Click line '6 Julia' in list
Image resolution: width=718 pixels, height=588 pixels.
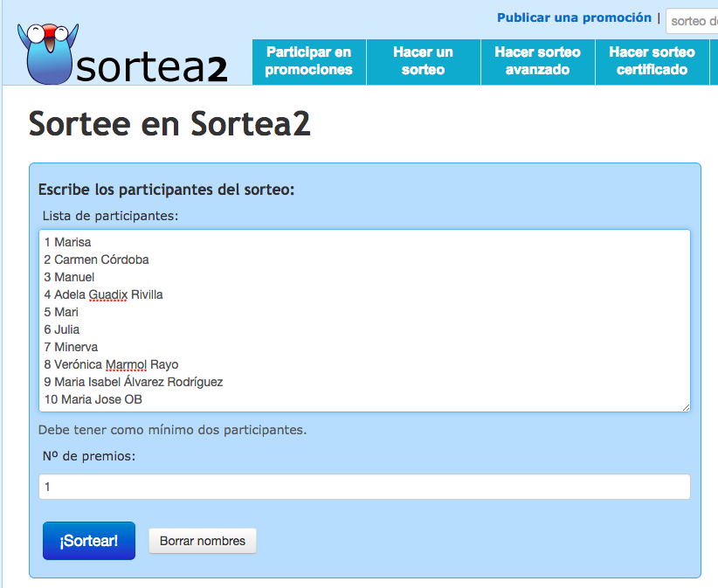(62, 329)
